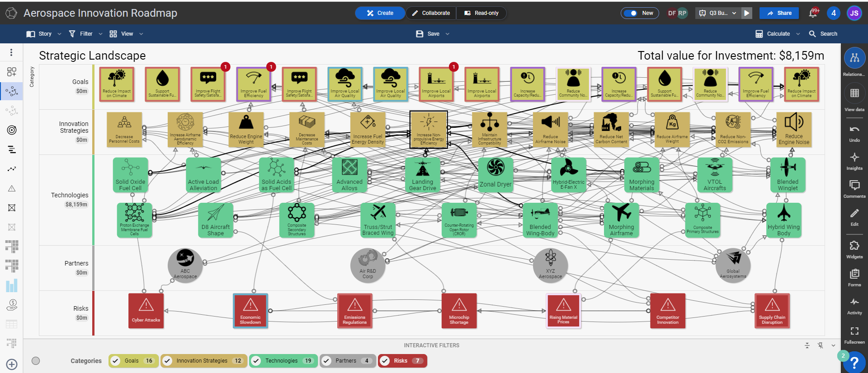Click the Save button

click(x=428, y=34)
